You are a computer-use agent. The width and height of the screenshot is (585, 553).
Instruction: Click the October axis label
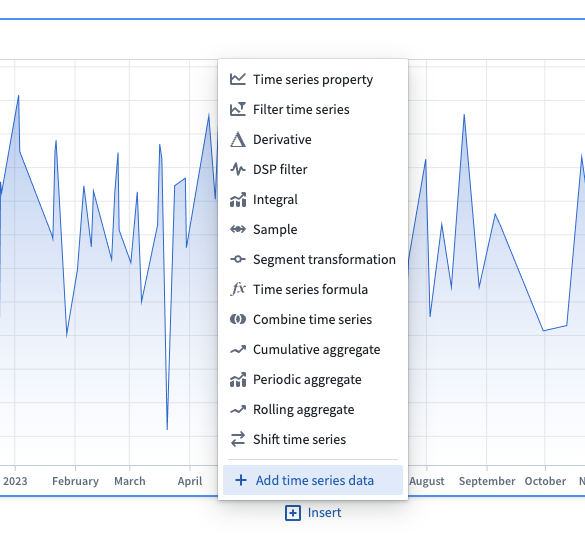click(545, 481)
